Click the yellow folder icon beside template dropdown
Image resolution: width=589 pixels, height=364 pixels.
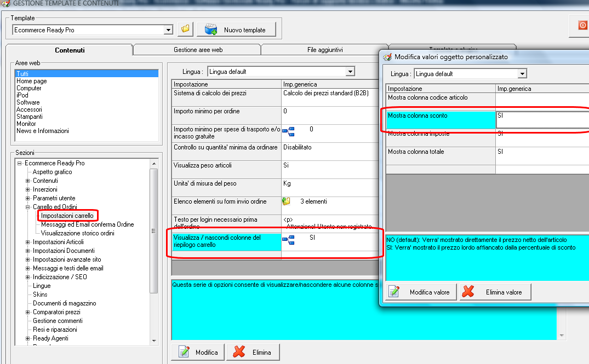click(x=186, y=29)
